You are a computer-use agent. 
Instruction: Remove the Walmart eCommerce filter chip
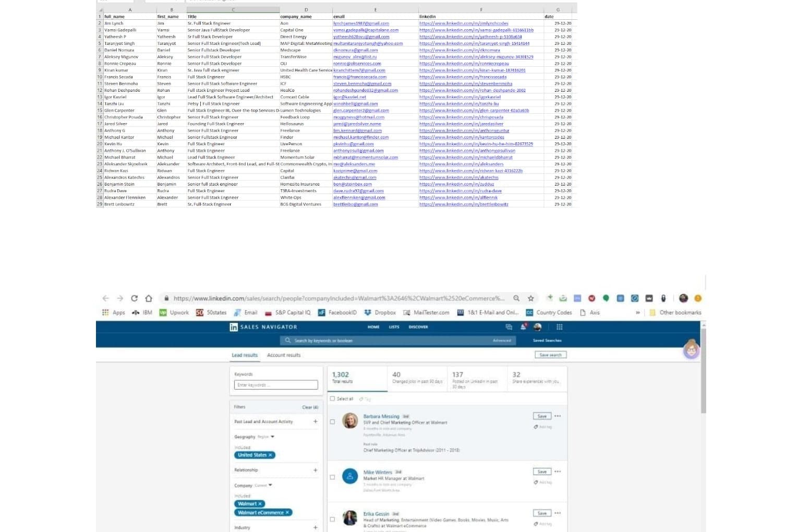[x=287, y=513]
